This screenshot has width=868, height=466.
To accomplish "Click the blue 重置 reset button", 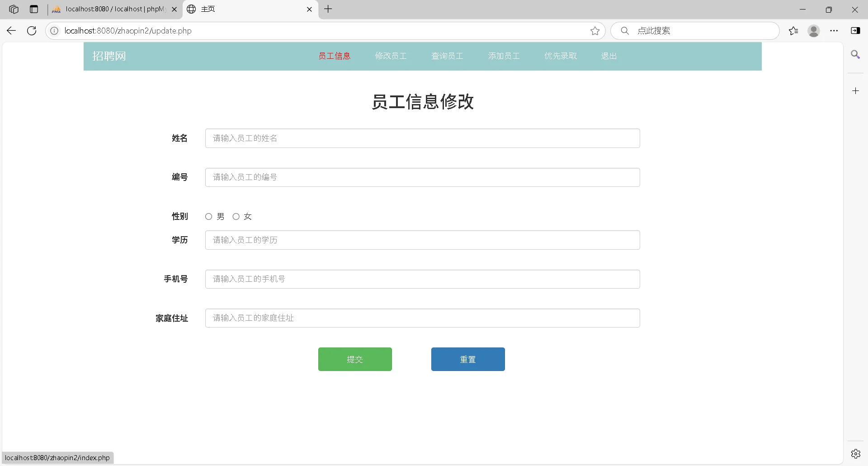I will point(468,359).
